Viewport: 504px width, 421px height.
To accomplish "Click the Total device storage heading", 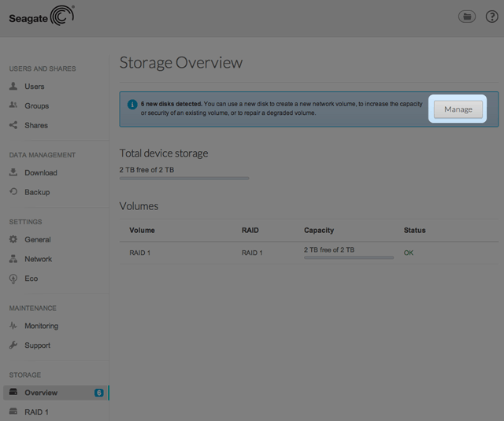I will [164, 153].
